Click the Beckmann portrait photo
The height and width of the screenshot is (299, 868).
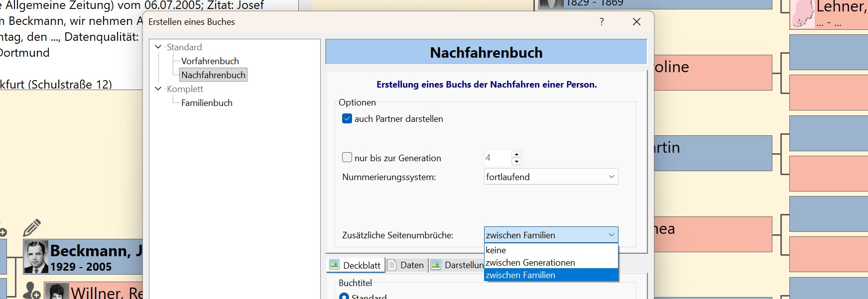pyautogui.click(x=36, y=257)
